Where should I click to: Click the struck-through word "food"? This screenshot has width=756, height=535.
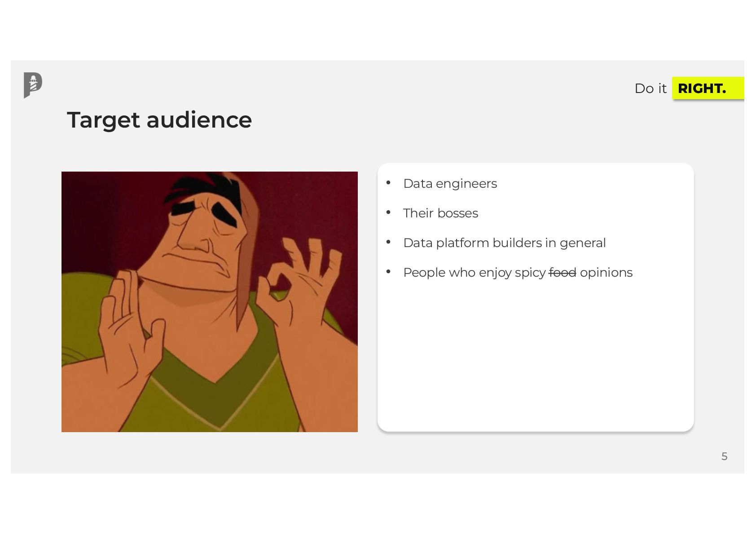(563, 272)
